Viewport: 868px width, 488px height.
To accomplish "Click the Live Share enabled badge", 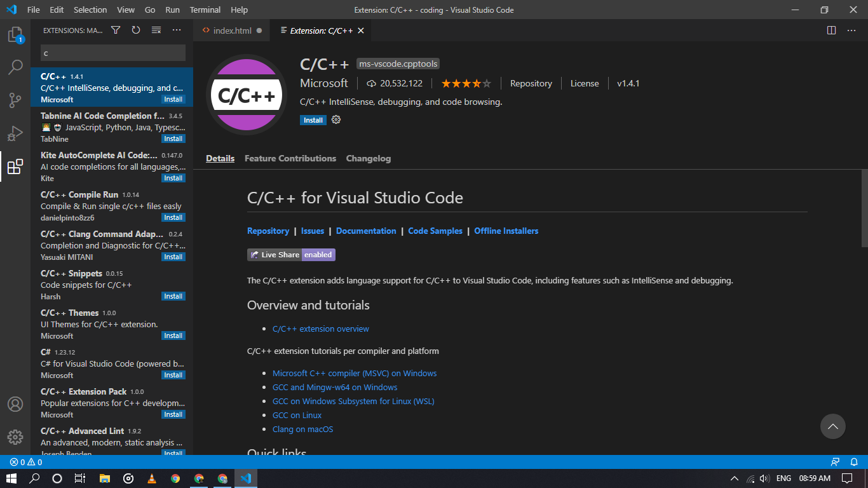I will [291, 255].
